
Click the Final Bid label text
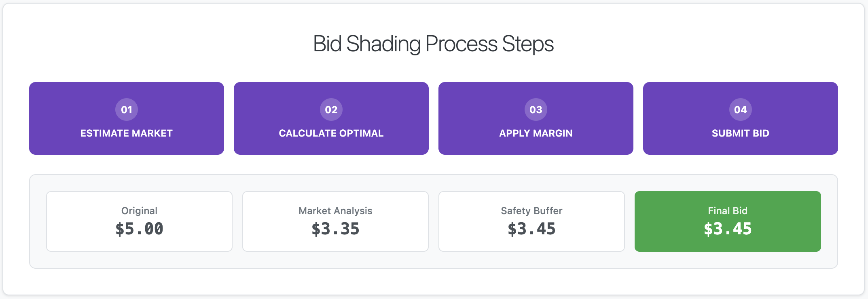coord(728,211)
